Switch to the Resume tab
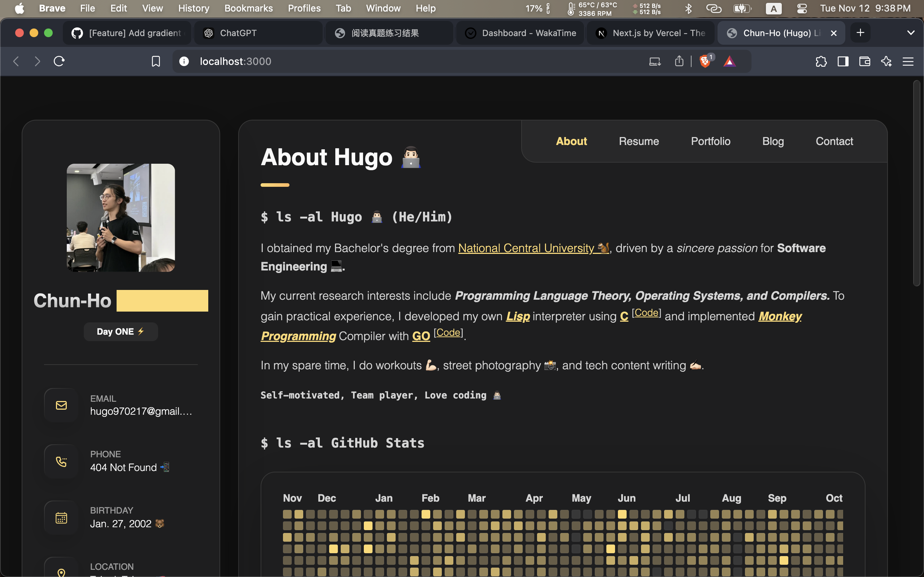Image resolution: width=924 pixels, height=577 pixels. click(638, 141)
